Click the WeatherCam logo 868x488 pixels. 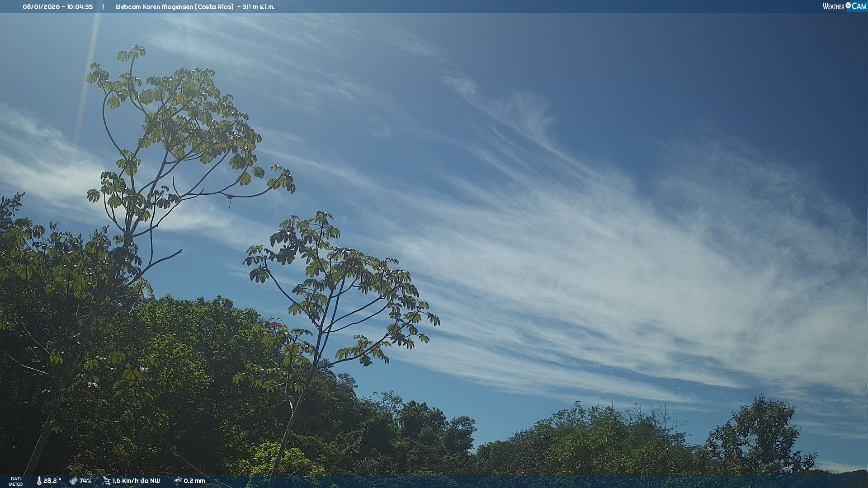tap(844, 6)
